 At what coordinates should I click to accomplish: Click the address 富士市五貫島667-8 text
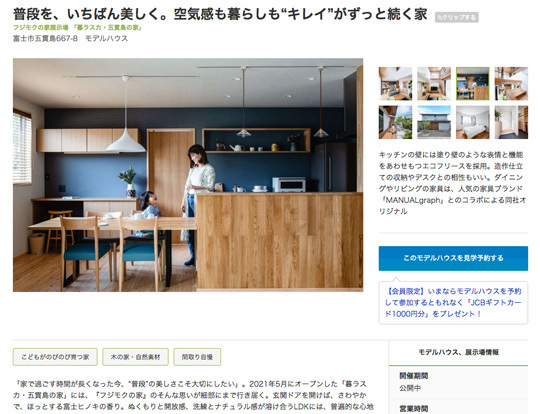pyautogui.click(x=45, y=39)
